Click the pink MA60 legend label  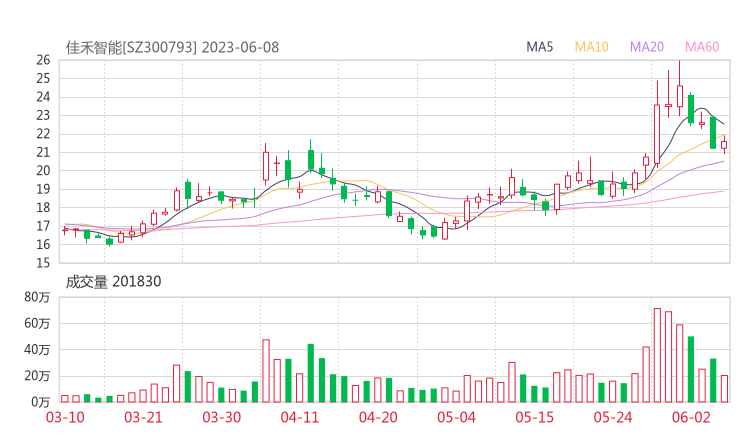(x=702, y=47)
